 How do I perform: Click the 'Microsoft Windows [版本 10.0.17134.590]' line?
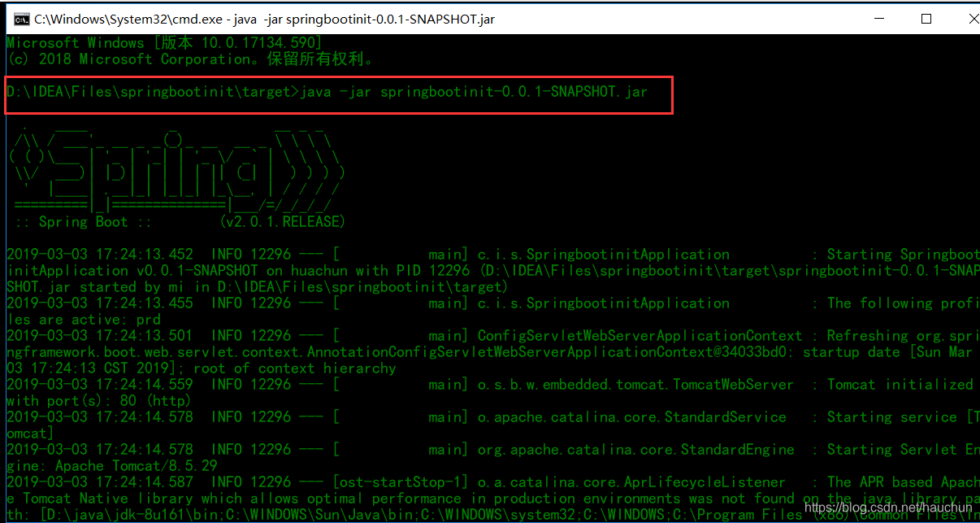point(164,42)
